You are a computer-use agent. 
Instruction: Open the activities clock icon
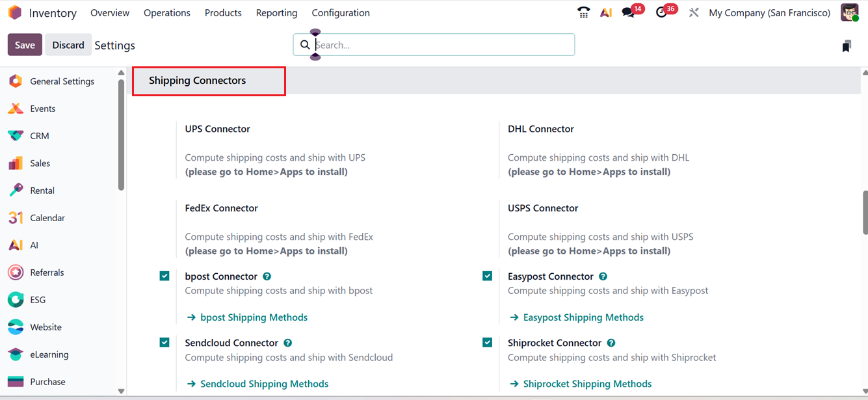pyautogui.click(x=662, y=12)
